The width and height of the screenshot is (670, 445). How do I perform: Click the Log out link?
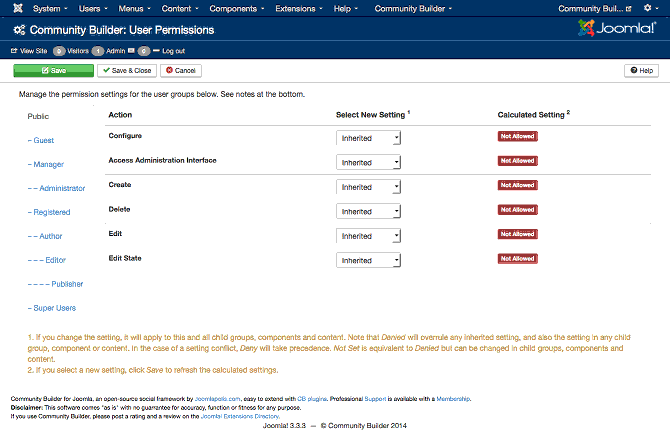tap(169, 51)
